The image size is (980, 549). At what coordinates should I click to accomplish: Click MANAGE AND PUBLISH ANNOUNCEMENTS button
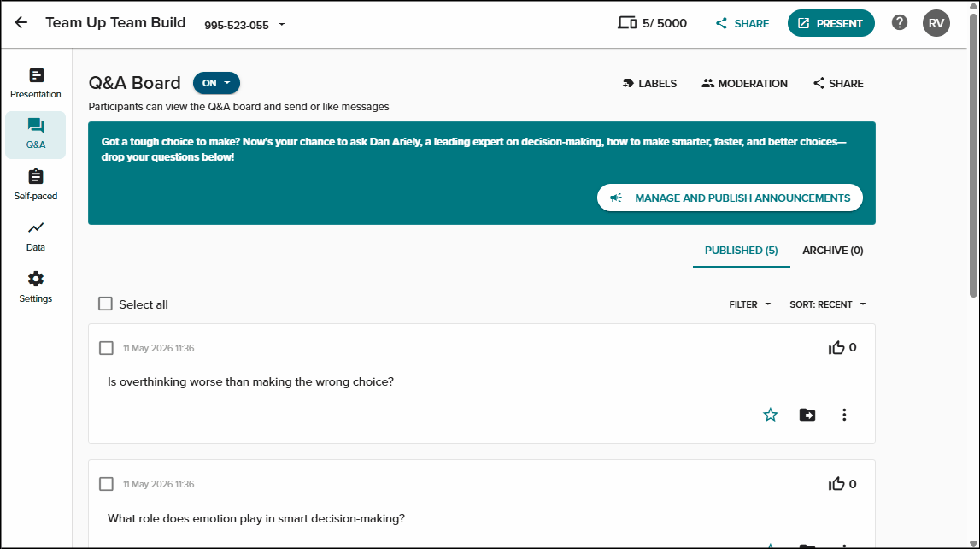730,198
